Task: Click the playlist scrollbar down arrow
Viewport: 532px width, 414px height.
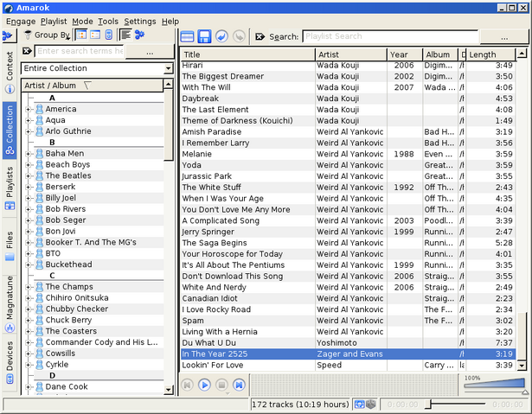Action: 521,366
